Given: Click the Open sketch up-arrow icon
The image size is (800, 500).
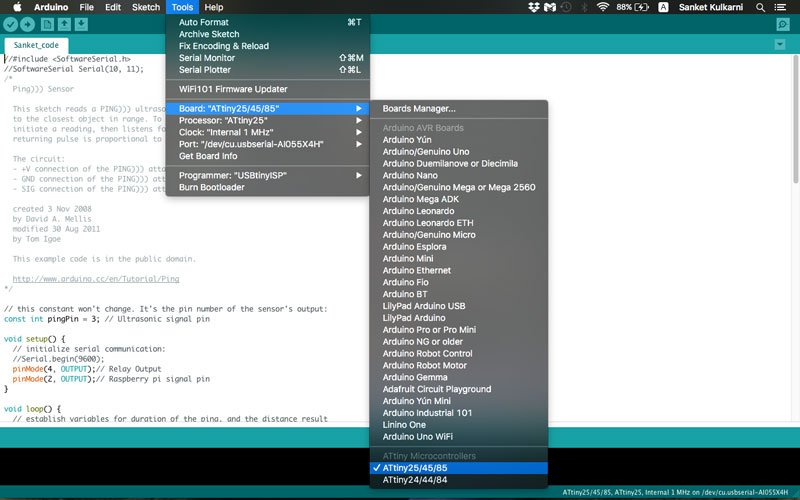Looking at the screenshot, I should click(x=64, y=24).
